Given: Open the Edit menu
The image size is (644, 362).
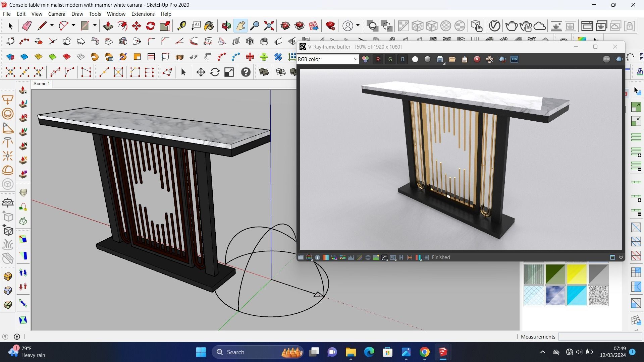Looking at the screenshot, I should click(21, 14).
